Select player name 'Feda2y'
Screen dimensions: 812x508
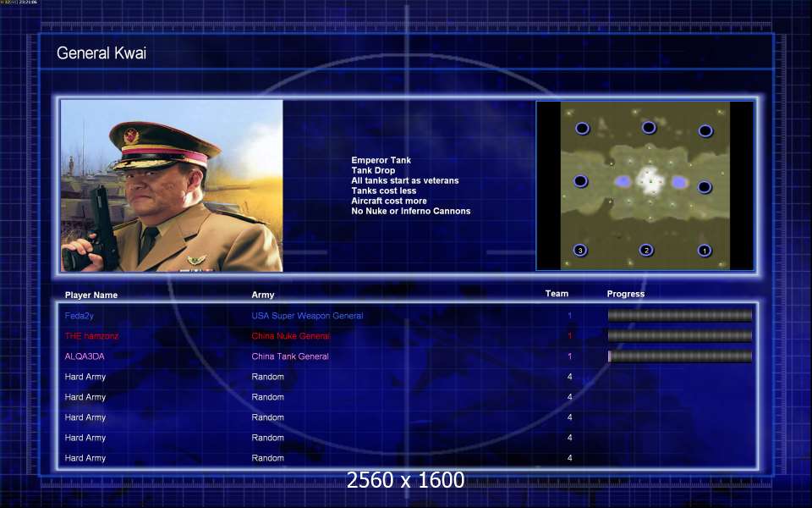(x=80, y=316)
